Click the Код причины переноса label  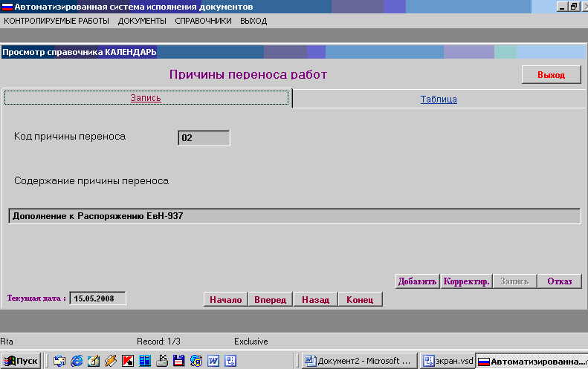pos(70,137)
